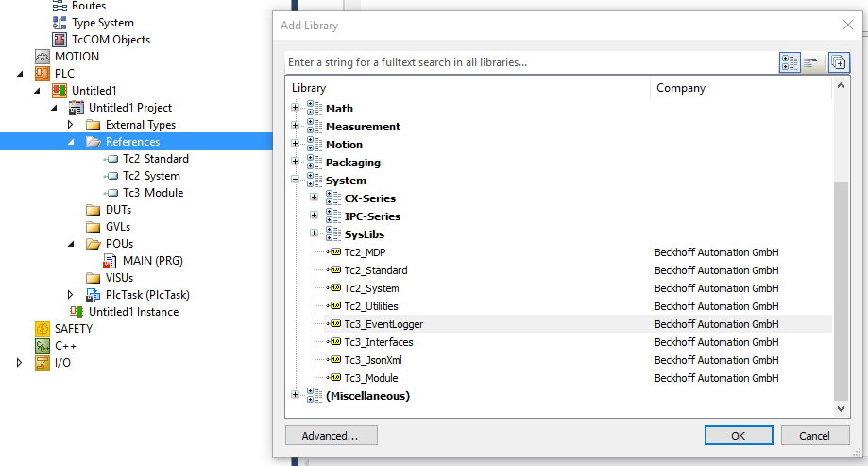
Task: Click the library list vertical scrollbar
Action: (841, 247)
